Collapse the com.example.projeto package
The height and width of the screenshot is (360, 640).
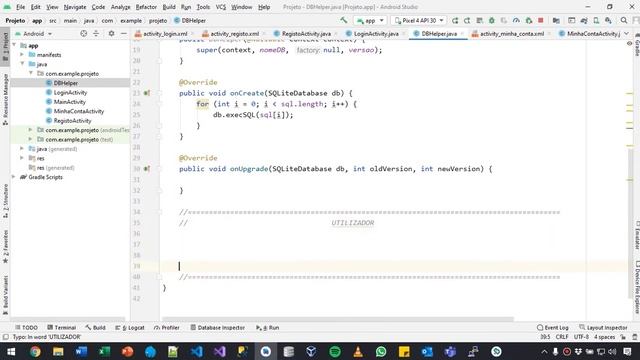pos(31,73)
